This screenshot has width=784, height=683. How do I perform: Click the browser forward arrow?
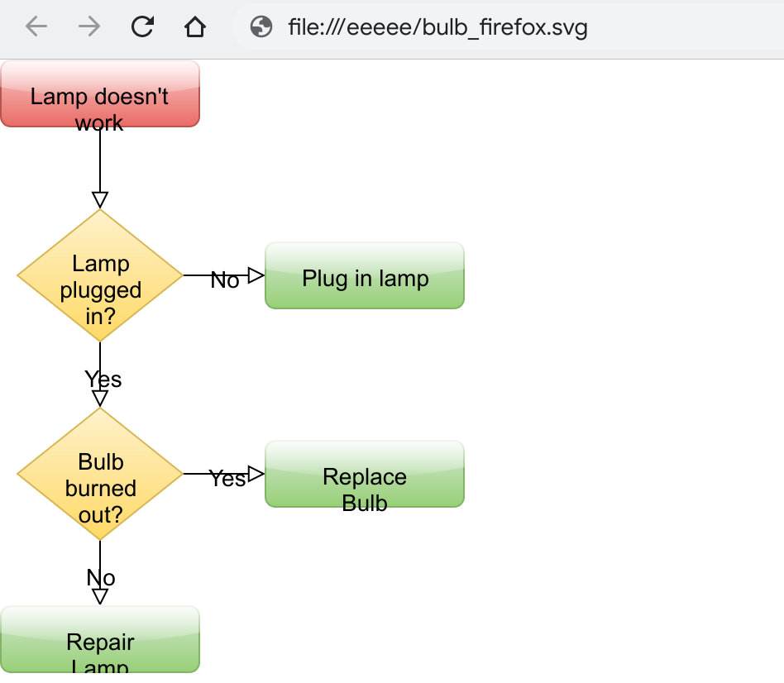[x=88, y=26]
